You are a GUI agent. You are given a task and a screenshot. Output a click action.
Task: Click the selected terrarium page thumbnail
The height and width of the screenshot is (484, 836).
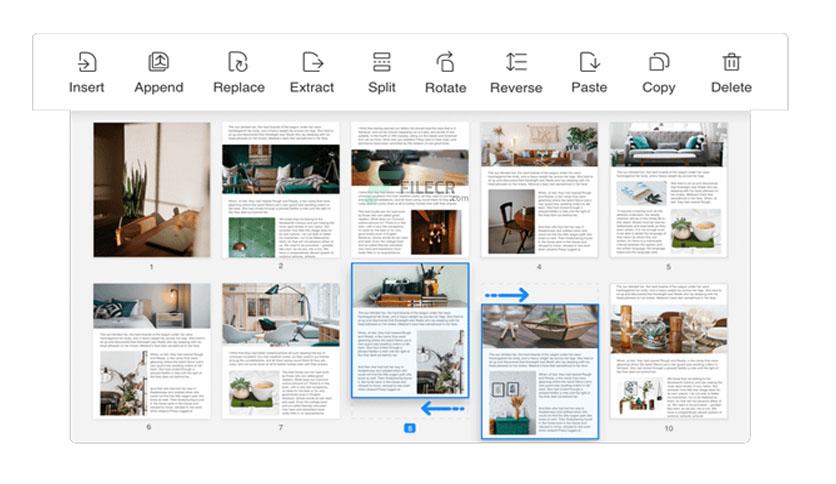point(540,372)
